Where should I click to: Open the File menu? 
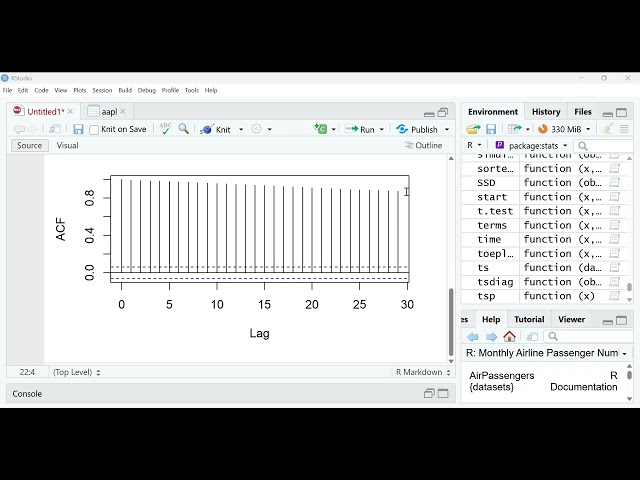tap(7, 90)
